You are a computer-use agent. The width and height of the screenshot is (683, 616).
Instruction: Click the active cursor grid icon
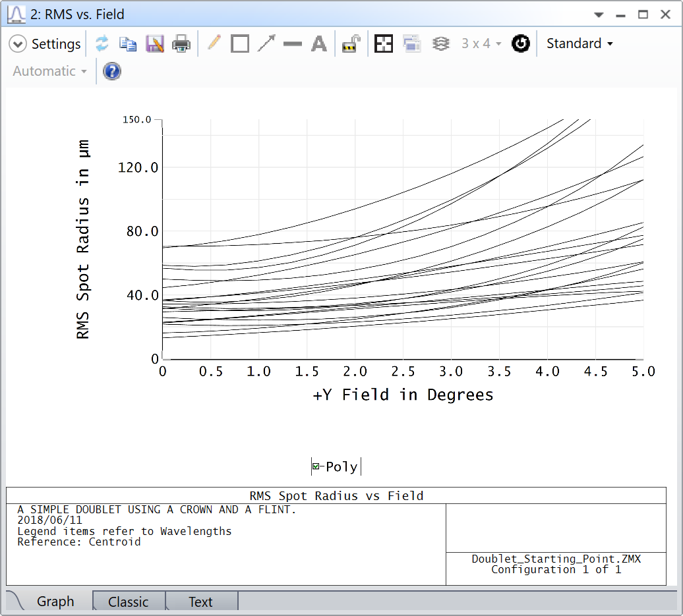[x=384, y=44]
